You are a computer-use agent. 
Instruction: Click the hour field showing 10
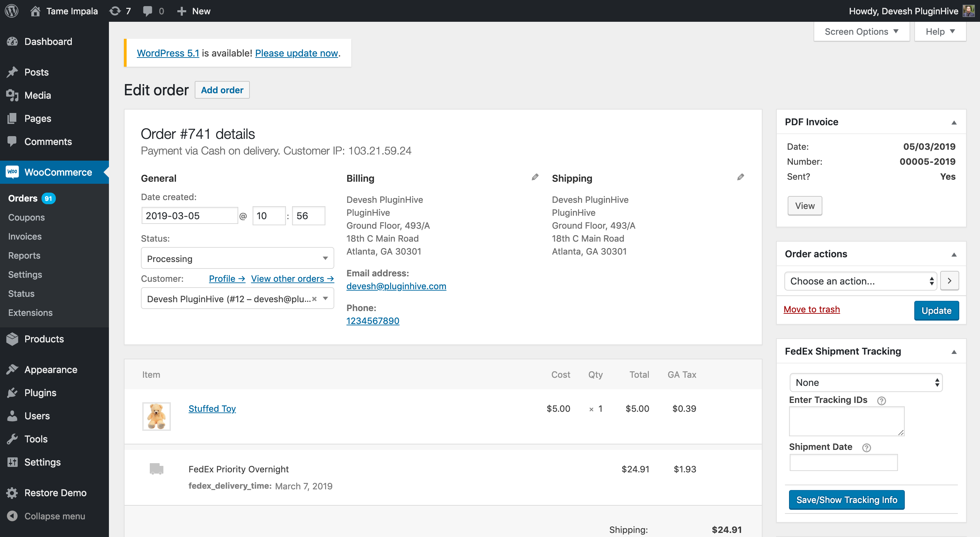point(269,216)
